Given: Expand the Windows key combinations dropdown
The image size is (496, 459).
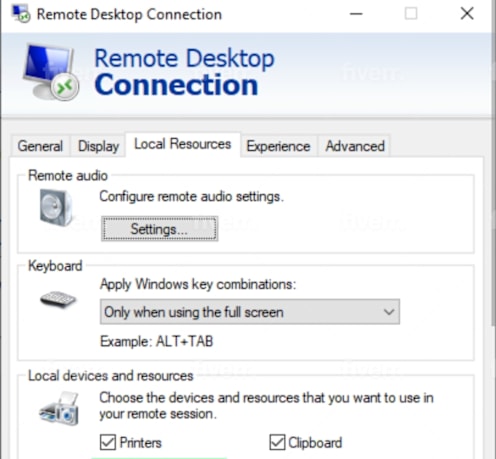Looking at the screenshot, I should tap(250, 312).
